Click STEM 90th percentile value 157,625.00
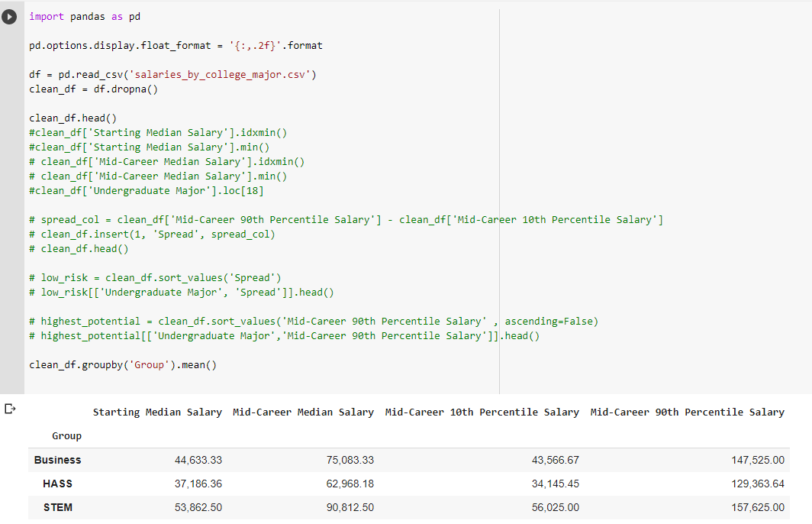Image resolution: width=812 pixels, height=524 pixels. tap(758, 507)
